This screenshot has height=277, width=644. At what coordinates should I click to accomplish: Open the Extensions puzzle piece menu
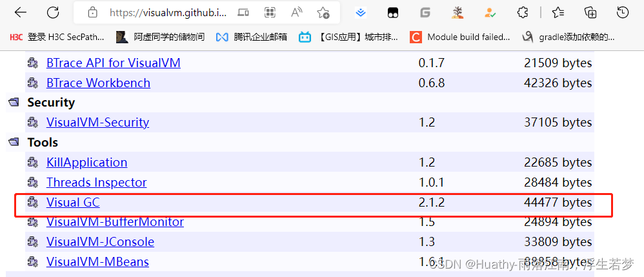[523, 13]
